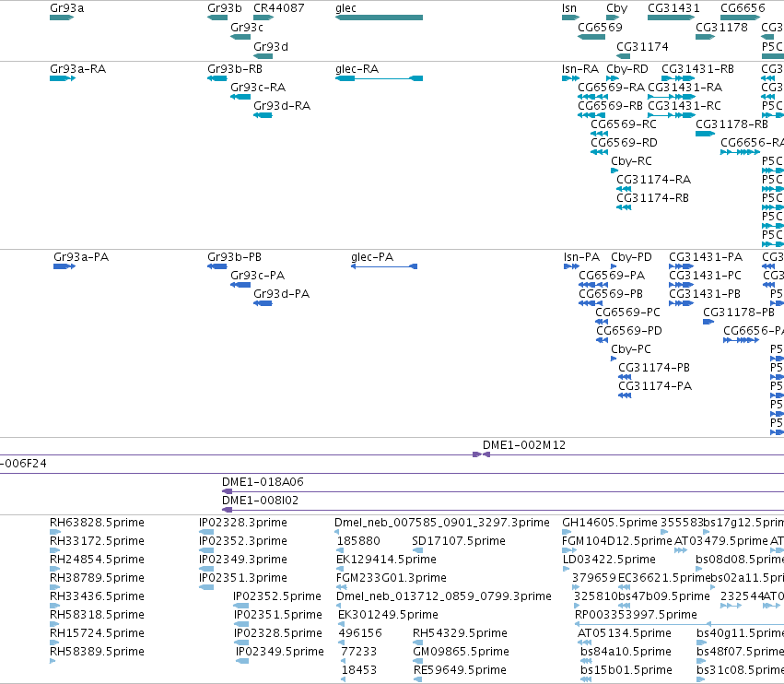Select the Isn-RA transcript
784x684 pixels.
click(570, 78)
